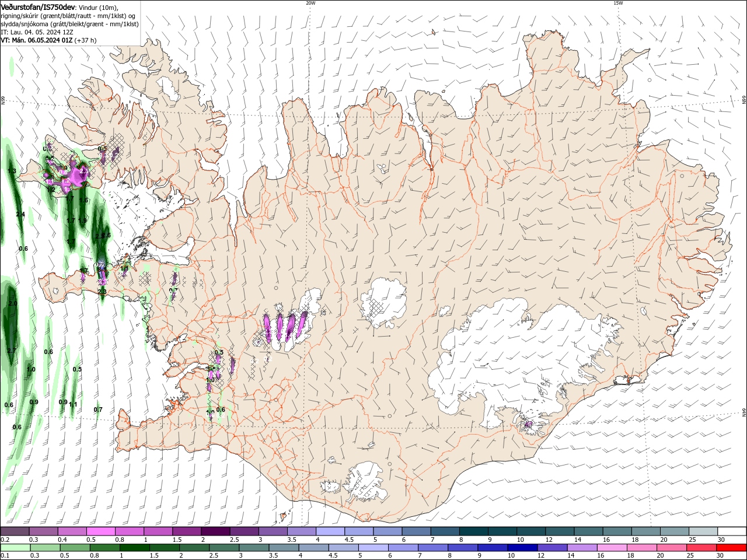The height and width of the screenshot is (560, 747).
Task: Pick the deep navy blue swatch, bottom legend
Action: coord(522,548)
